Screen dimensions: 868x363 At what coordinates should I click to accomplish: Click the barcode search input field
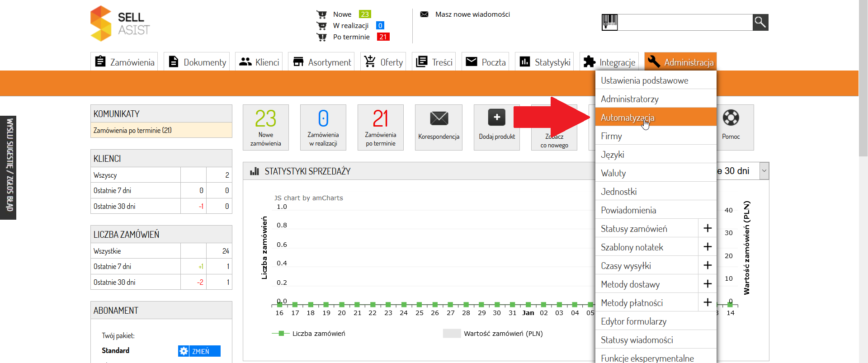tap(685, 22)
